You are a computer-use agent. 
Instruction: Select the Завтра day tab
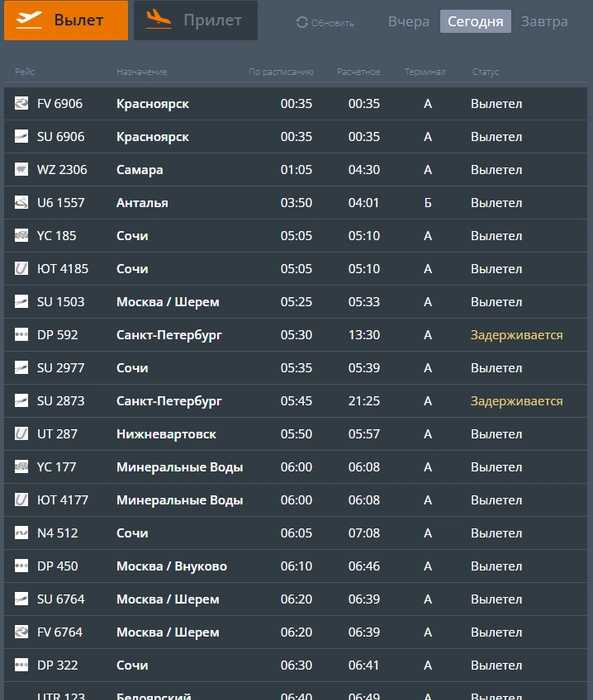coord(544,21)
